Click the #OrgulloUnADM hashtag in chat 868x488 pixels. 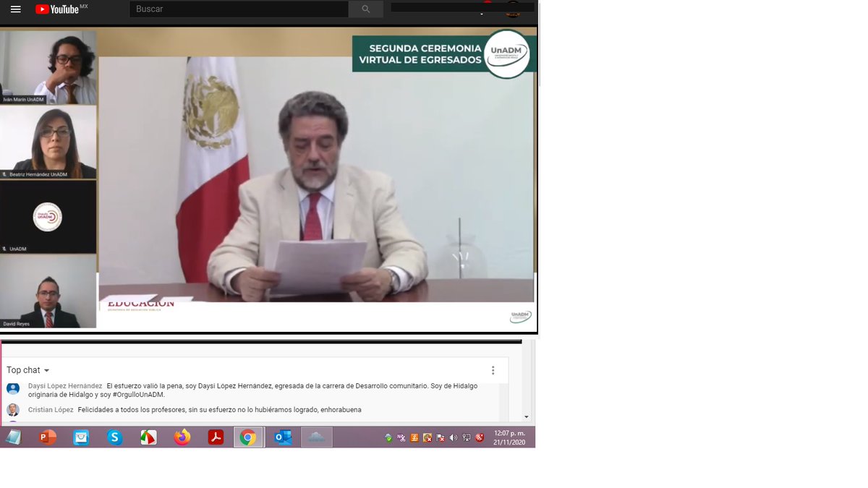138,395
